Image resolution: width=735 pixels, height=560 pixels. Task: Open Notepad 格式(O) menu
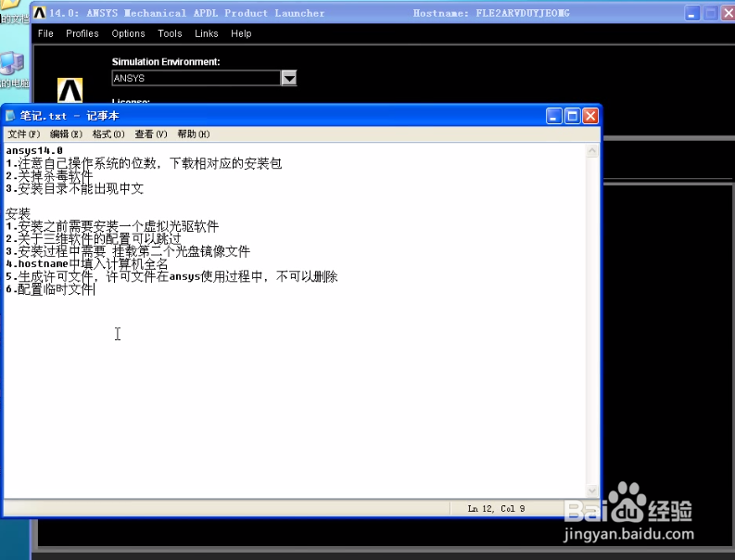click(108, 134)
